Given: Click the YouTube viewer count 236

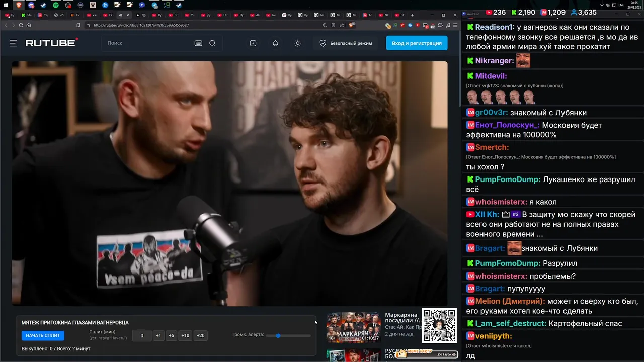Looking at the screenshot, I should [x=496, y=12].
